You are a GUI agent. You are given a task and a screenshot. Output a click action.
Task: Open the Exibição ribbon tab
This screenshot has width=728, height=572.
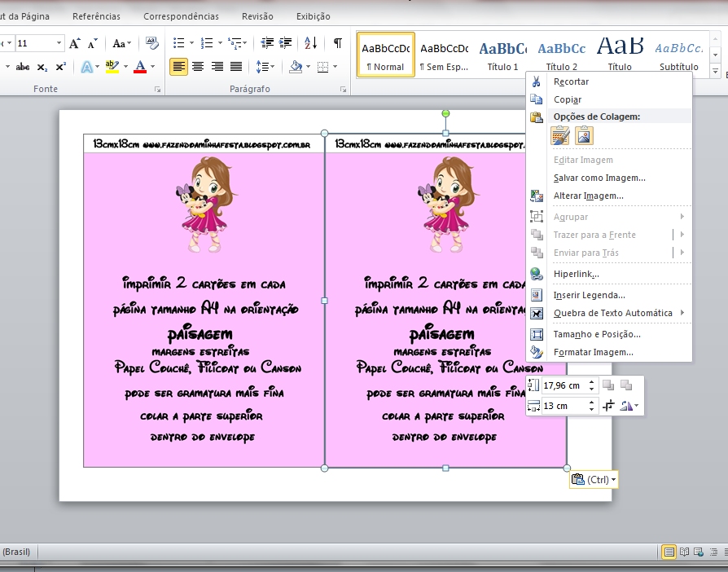[314, 16]
